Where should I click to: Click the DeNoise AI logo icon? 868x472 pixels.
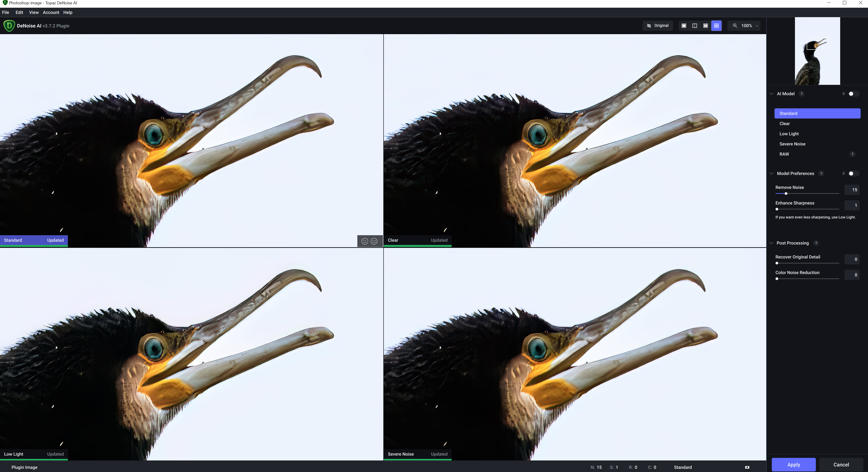click(x=9, y=26)
